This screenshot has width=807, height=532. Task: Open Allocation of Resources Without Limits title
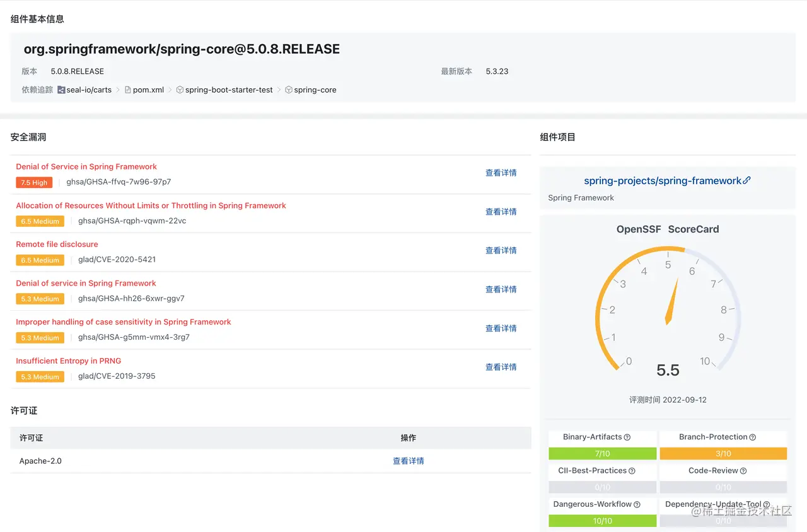point(151,205)
